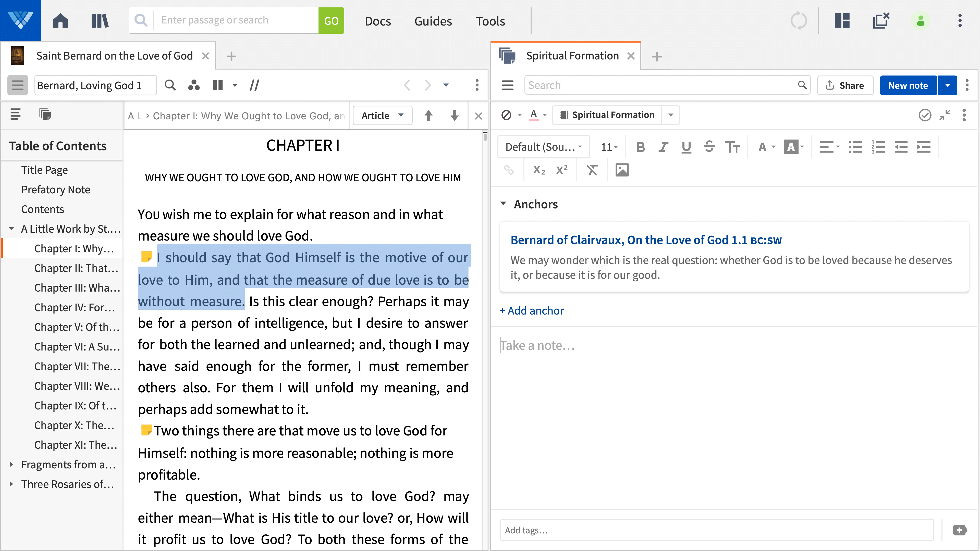Open the navigation history dropdown arrow

click(446, 85)
